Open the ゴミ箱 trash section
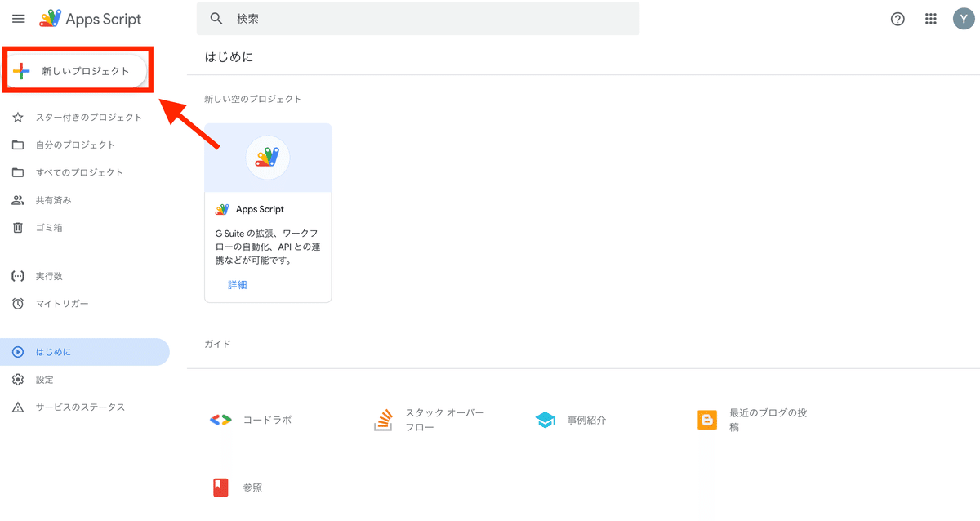The image size is (980, 521). pos(49,228)
